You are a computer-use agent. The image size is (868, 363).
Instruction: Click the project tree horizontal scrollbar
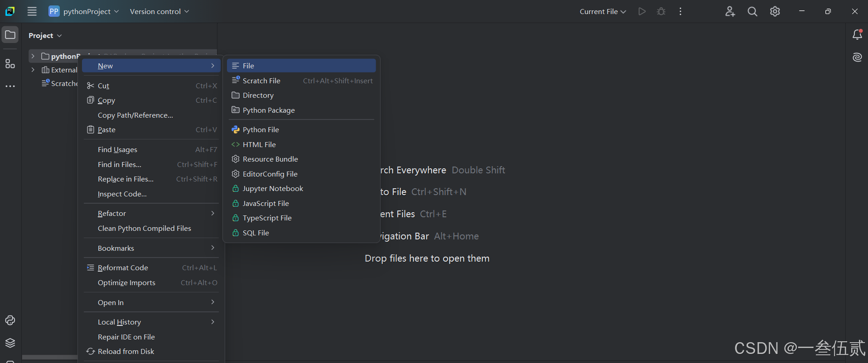tap(50, 357)
